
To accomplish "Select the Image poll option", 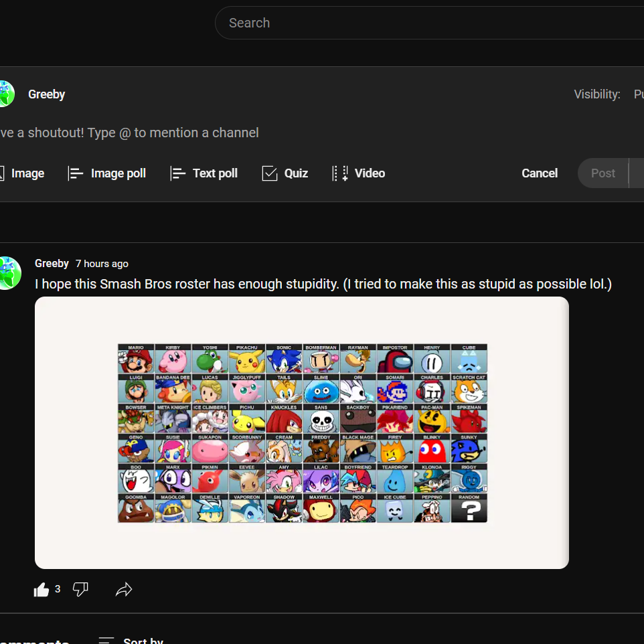I will pyautogui.click(x=107, y=173).
